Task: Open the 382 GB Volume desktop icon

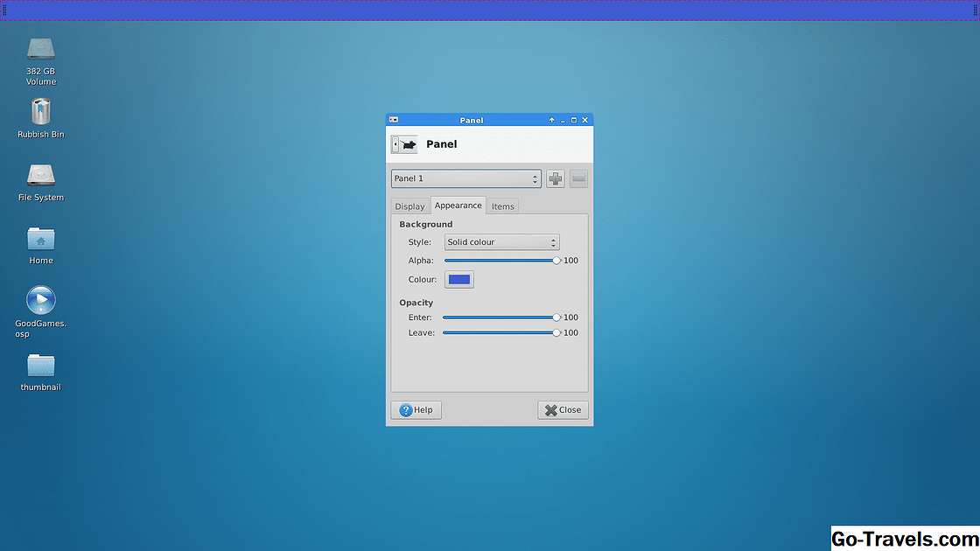Action: (40, 61)
